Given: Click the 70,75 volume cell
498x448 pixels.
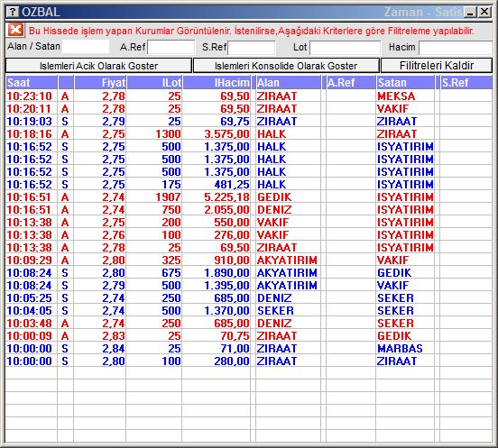Looking at the screenshot, I should coord(235,336).
